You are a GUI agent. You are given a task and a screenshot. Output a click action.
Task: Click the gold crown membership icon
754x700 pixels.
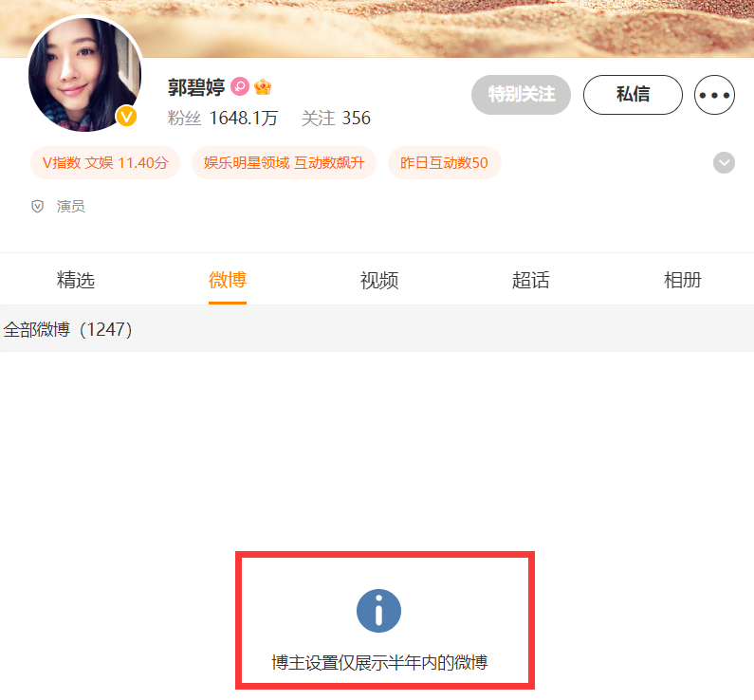pos(263,86)
